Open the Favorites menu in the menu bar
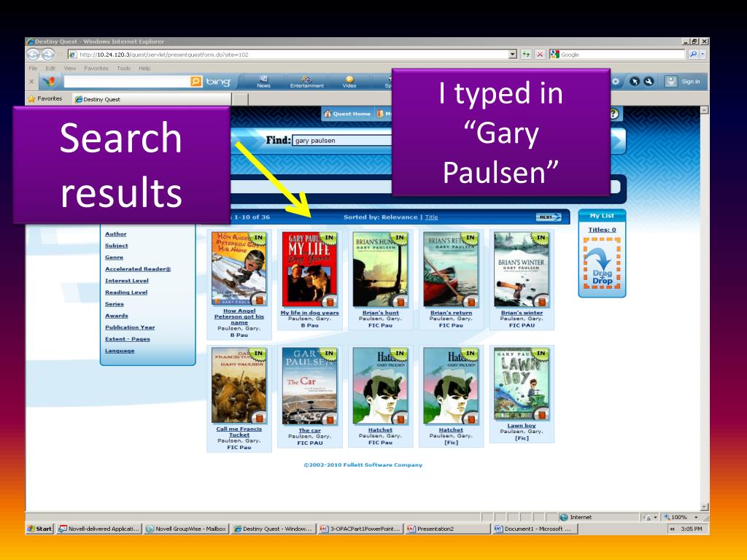This screenshot has width=747, height=560. click(x=96, y=68)
